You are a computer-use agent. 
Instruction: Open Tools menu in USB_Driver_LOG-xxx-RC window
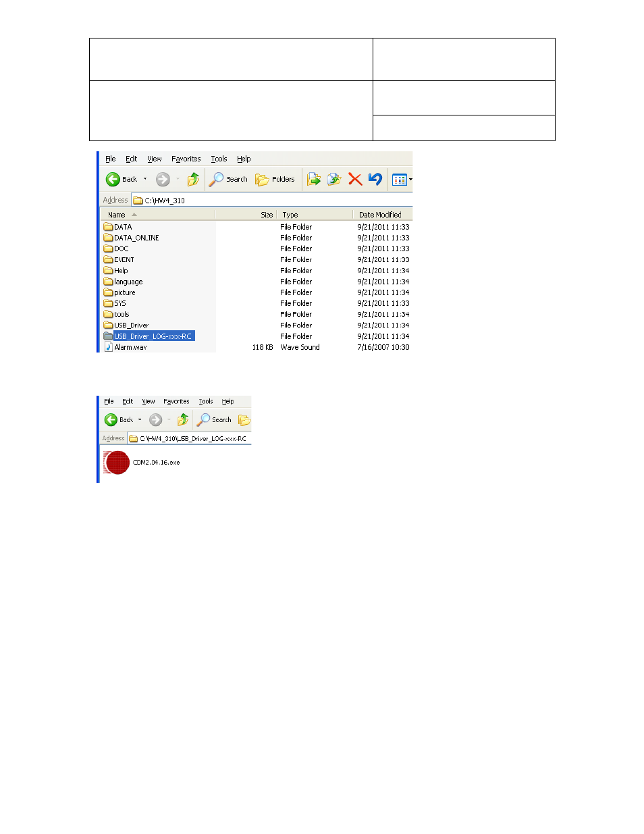pos(206,401)
